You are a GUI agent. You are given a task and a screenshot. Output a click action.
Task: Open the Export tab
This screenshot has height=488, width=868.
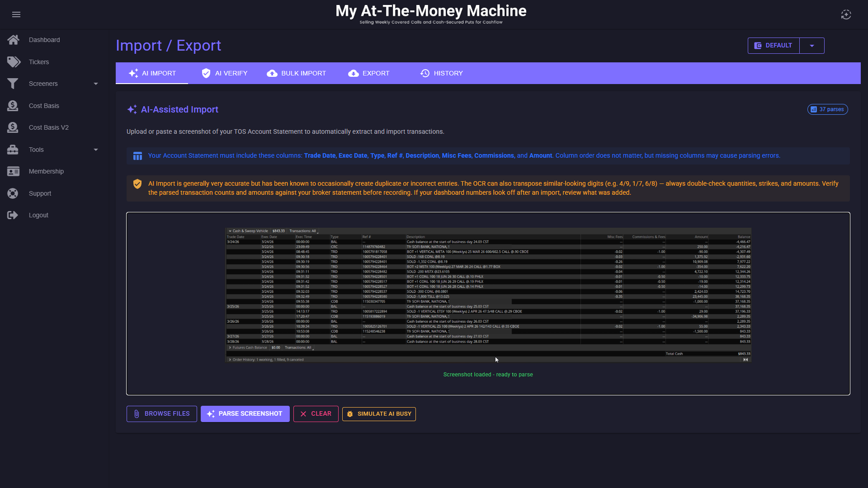tap(369, 73)
